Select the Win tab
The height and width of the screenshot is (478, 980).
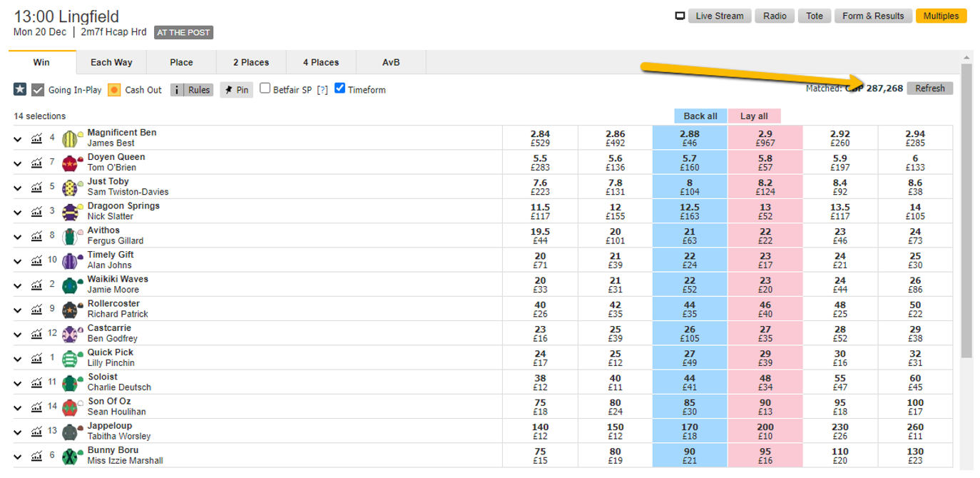click(x=42, y=62)
